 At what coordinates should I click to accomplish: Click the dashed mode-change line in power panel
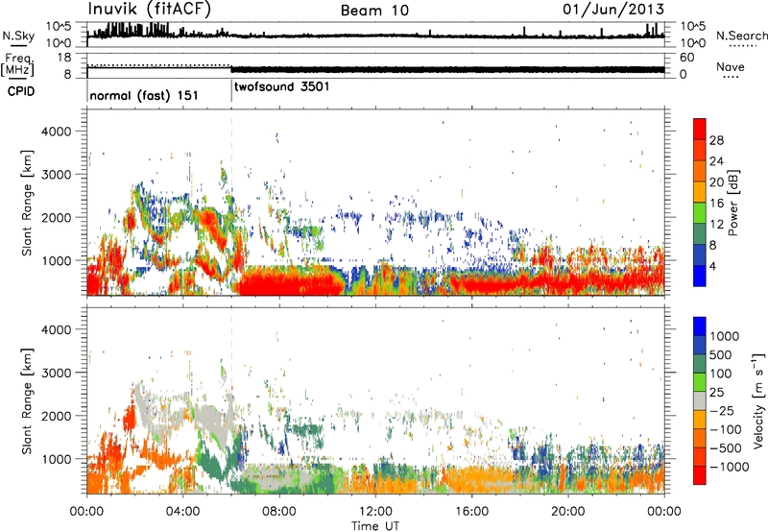click(231, 203)
